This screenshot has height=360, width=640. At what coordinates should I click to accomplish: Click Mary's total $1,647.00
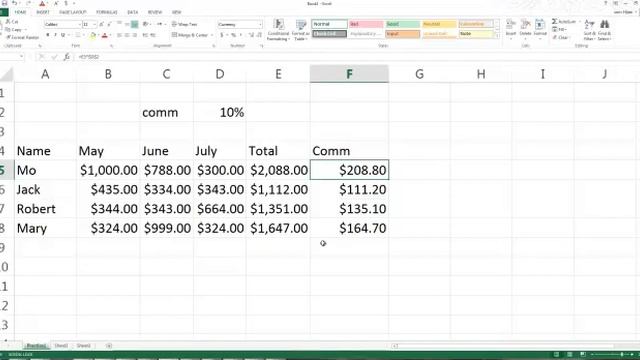click(x=278, y=228)
